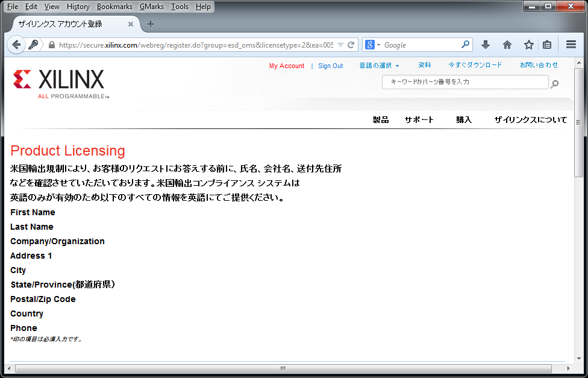Click the horizontal scrollbar left arrow

(10, 368)
